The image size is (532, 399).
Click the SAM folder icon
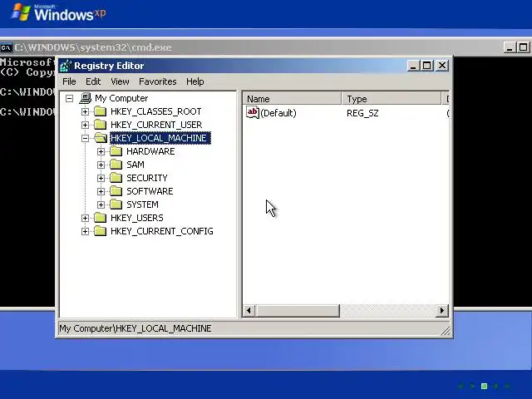pyautogui.click(x=116, y=165)
